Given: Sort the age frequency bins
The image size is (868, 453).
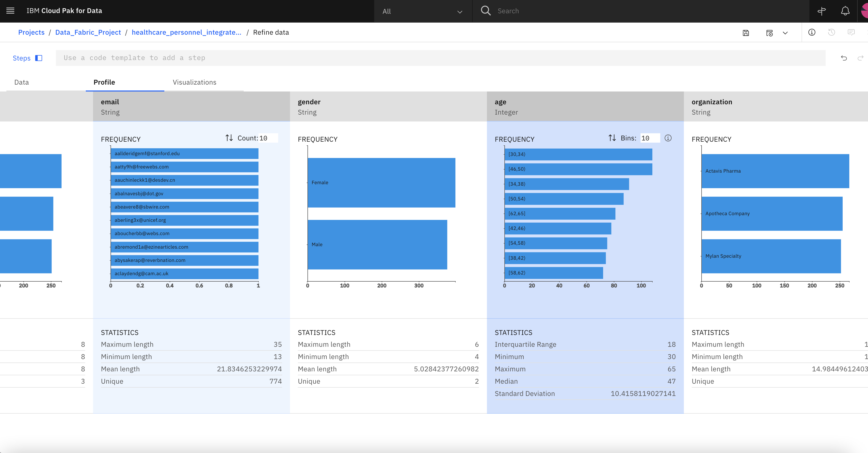Looking at the screenshot, I should [x=612, y=138].
